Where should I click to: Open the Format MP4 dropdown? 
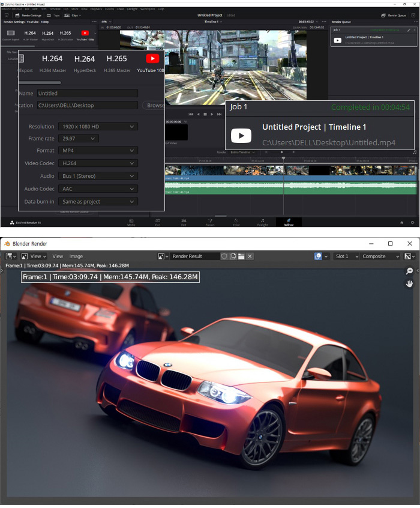(x=98, y=150)
